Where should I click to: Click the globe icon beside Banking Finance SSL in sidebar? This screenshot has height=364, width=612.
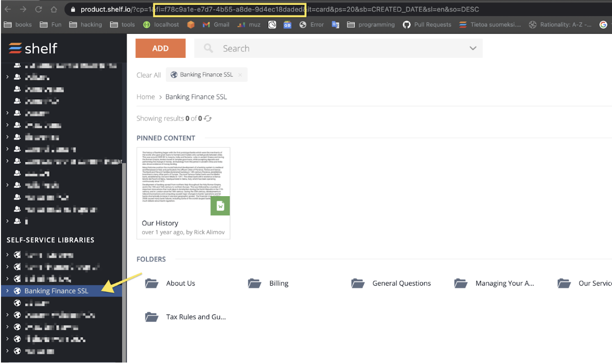(x=17, y=291)
